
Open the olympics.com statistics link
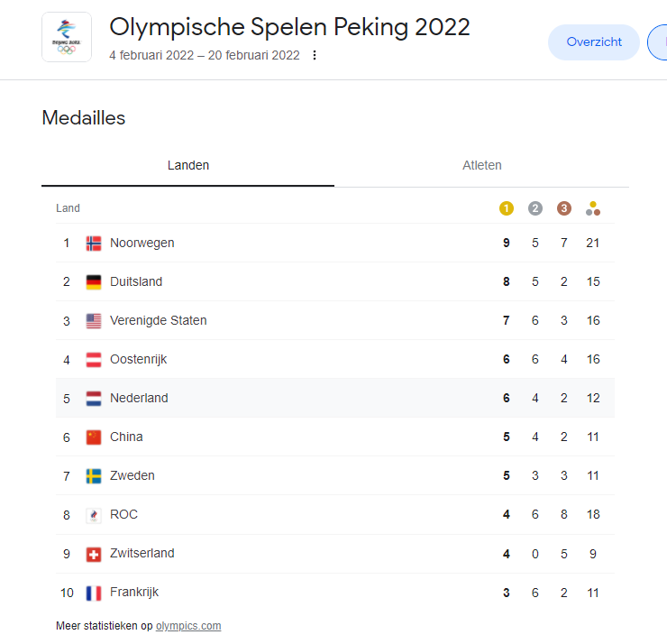pyautogui.click(x=188, y=626)
